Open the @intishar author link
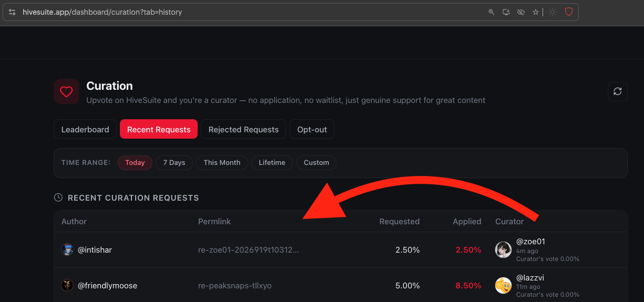This screenshot has width=644, height=302. [x=95, y=250]
